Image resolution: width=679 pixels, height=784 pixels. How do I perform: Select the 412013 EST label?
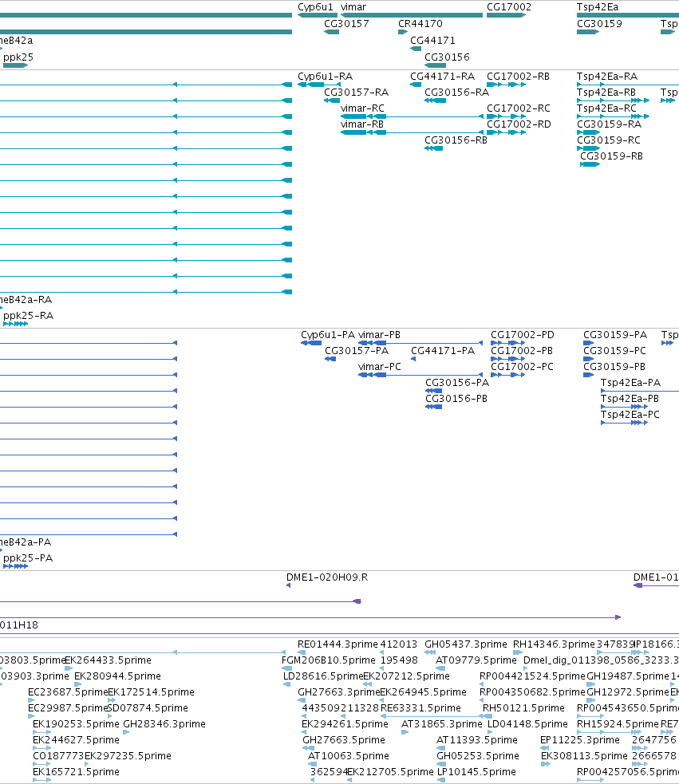[399, 644]
